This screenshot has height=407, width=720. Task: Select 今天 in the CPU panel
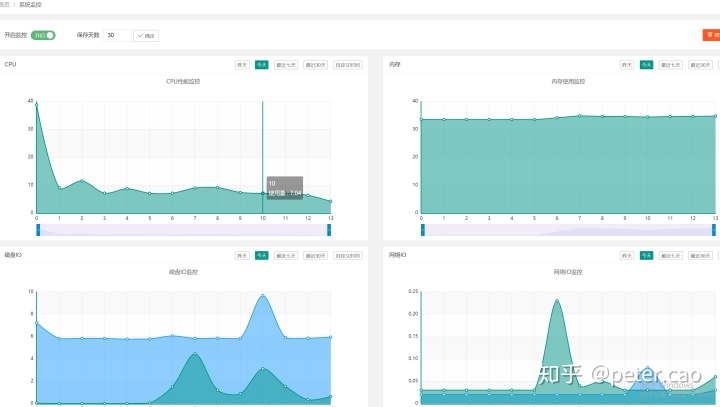pyautogui.click(x=261, y=65)
